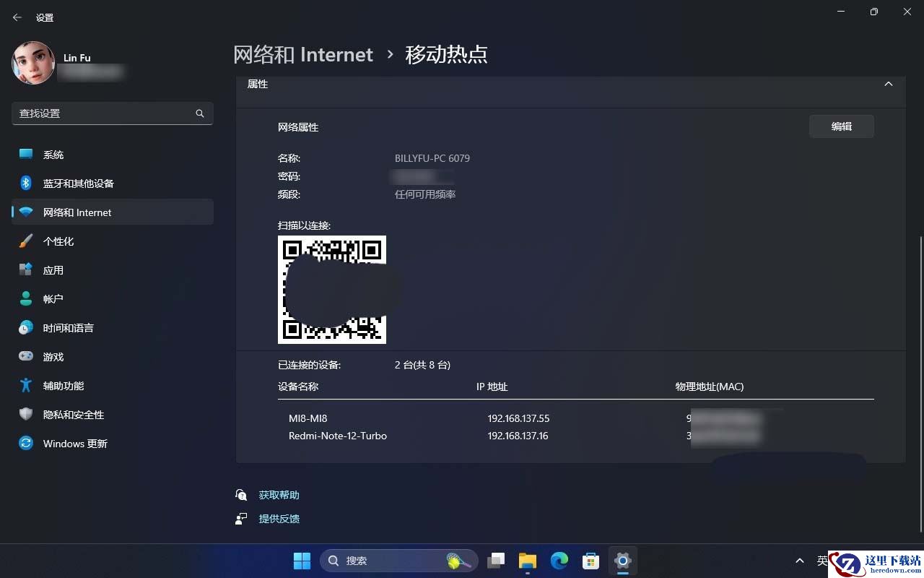Launch File Explorer from the taskbar
This screenshot has height=578, width=924.
528,561
